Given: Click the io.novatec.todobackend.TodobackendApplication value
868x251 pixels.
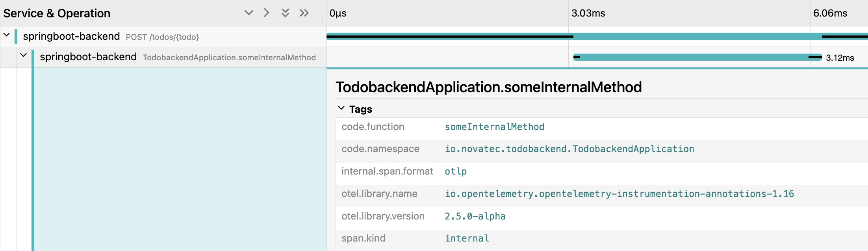Looking at the screenshot, I should [569, 149].
